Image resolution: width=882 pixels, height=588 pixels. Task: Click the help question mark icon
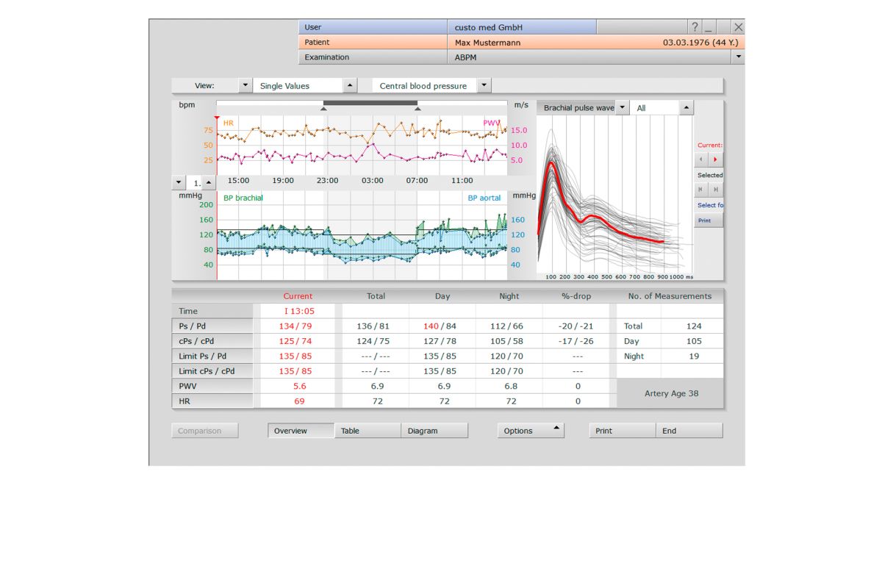click(695, 27)
